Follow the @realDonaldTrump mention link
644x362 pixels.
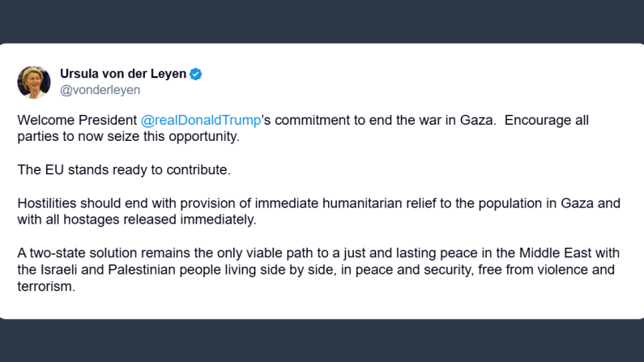(201, 120)
